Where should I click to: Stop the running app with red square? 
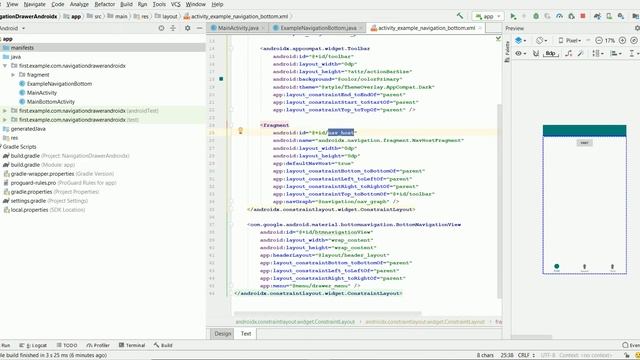(583, 16)
